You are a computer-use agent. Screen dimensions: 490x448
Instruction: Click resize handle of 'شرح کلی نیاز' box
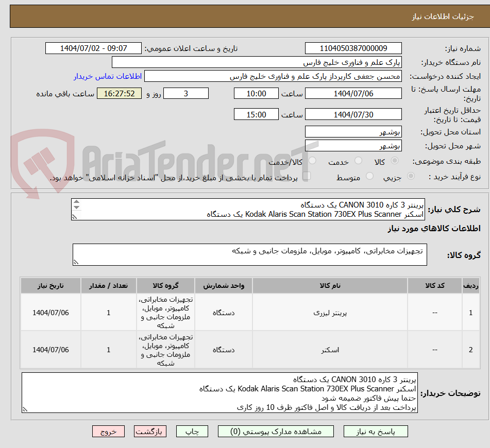click(x=74, y=216)
